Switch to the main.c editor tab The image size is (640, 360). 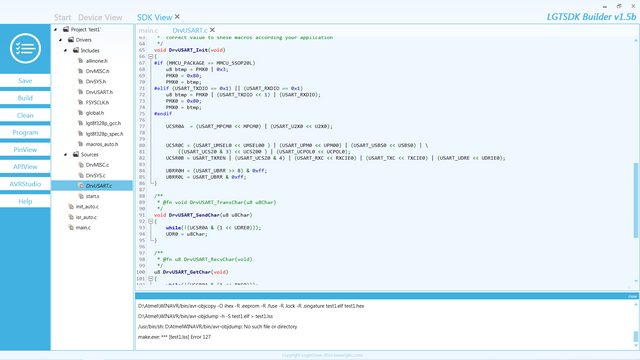[148, 30]
